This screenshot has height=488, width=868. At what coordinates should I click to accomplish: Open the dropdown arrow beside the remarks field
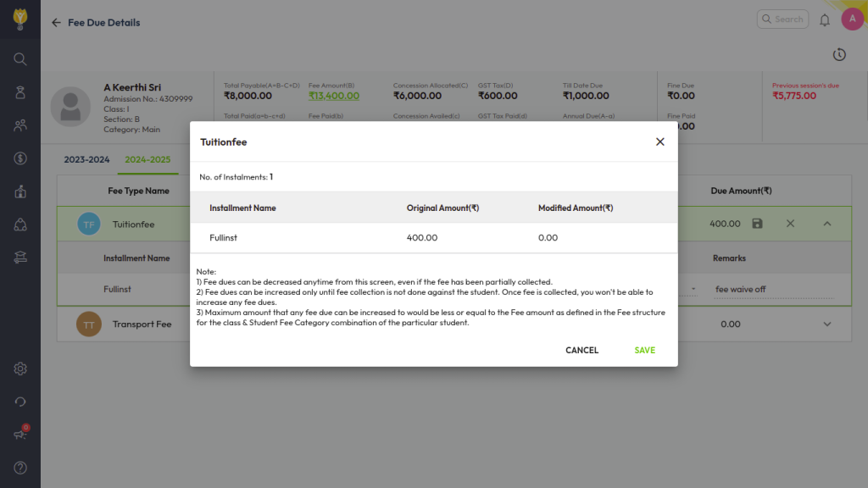693,290
